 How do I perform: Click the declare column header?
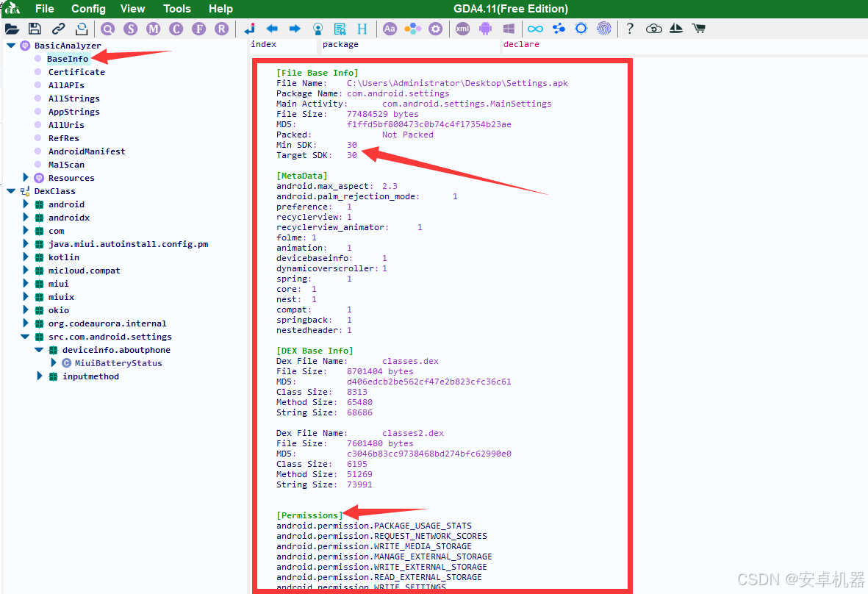521,44
